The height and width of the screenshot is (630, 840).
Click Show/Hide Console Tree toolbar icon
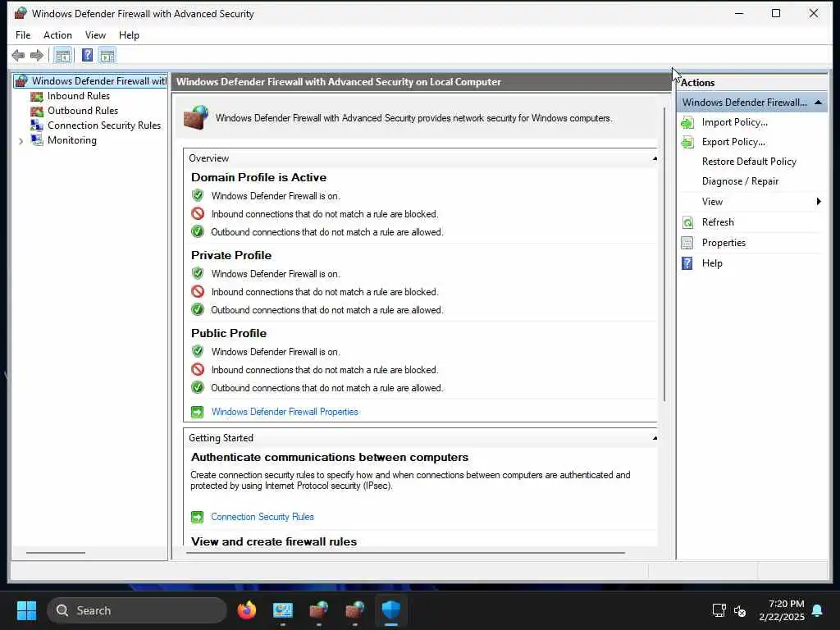tap(63, 55)
